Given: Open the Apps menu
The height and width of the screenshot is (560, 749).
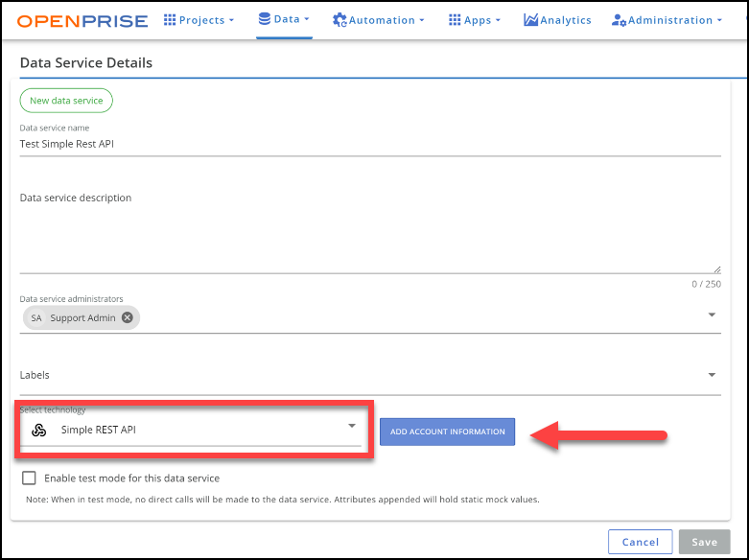Looking at the screenshot, I should point(475,20).
